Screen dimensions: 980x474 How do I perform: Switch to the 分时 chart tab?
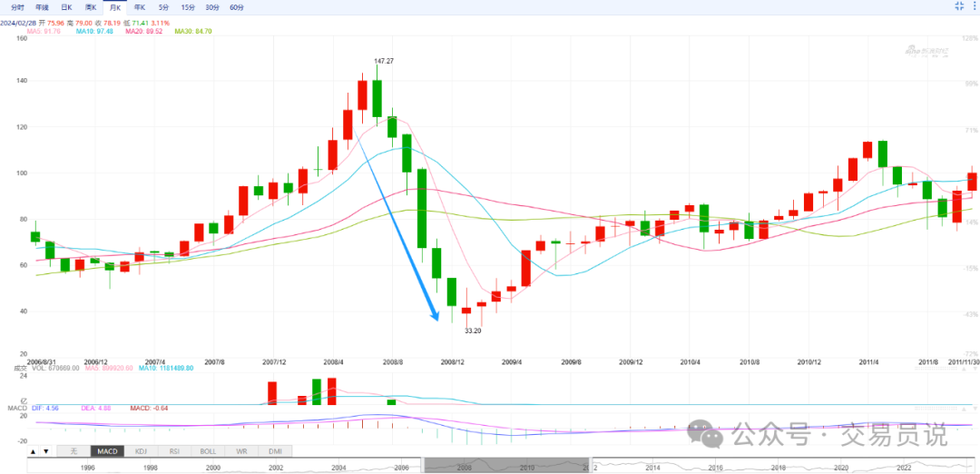coord(17,7)
